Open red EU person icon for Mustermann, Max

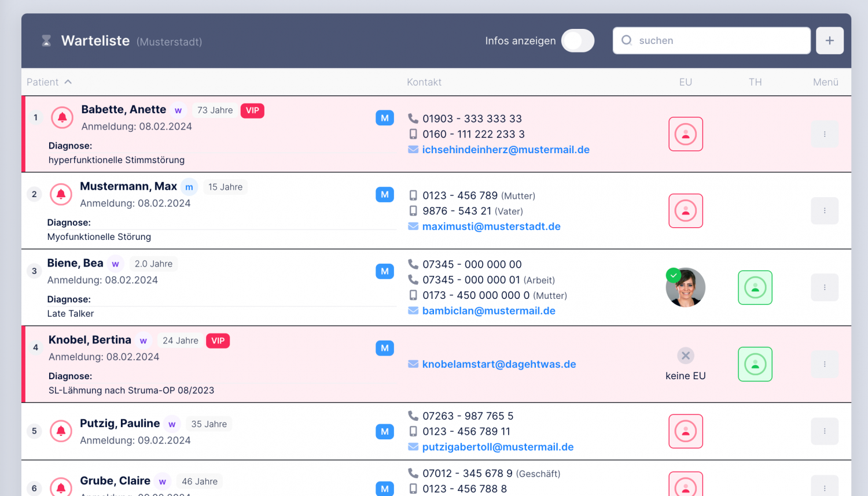tap(686, 211)
